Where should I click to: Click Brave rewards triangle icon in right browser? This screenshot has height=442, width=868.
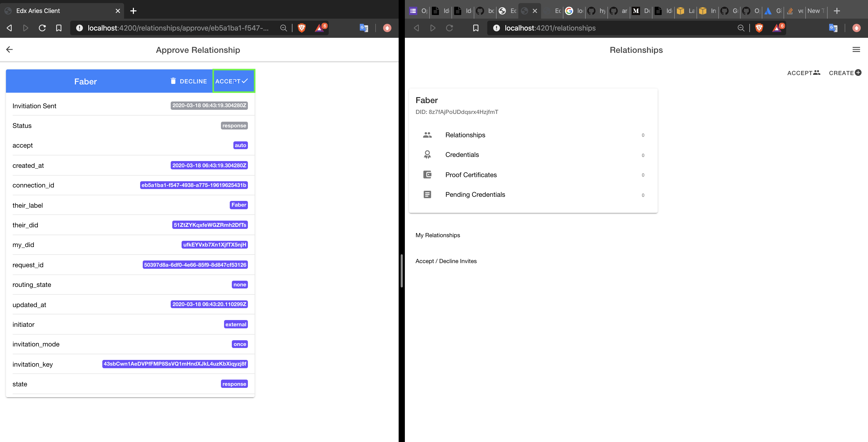(x=776, y=28)
